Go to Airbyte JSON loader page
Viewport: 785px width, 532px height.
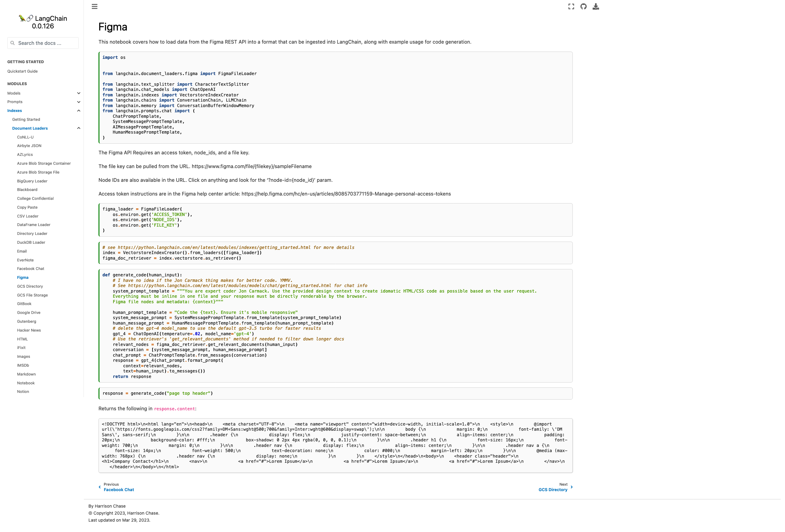[x=29, y=146]
